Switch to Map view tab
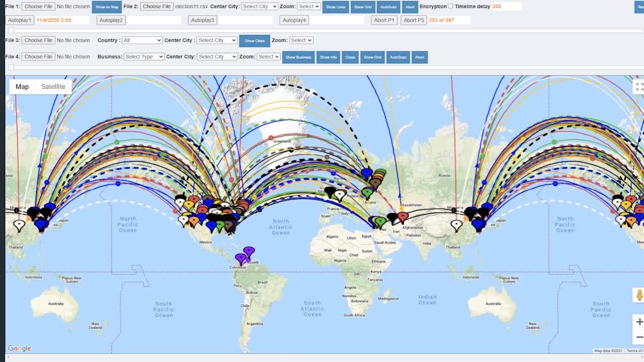This screenshot has height=362, width=644. point(22,86)
